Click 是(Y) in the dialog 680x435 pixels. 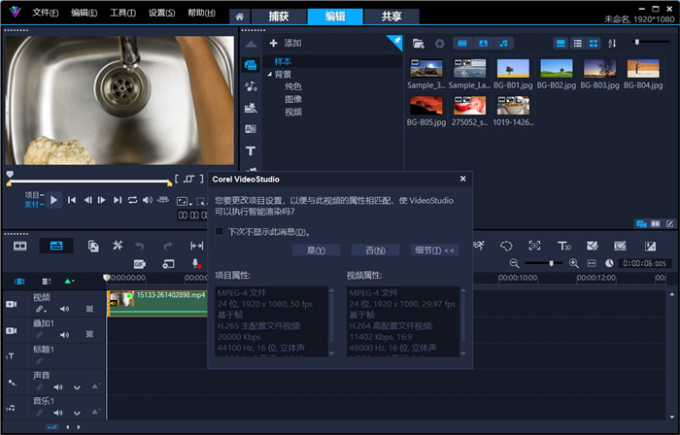point(316,250)
